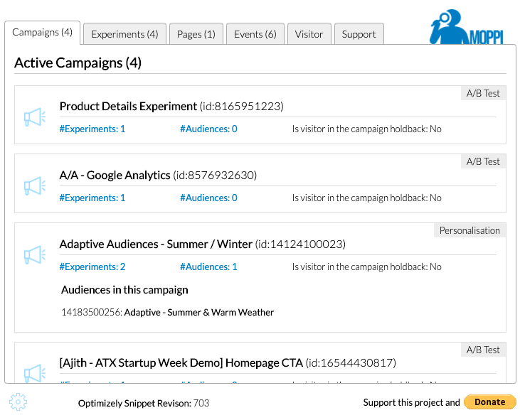
Task: Click the Moppi logo
Action: click(467, 26)
